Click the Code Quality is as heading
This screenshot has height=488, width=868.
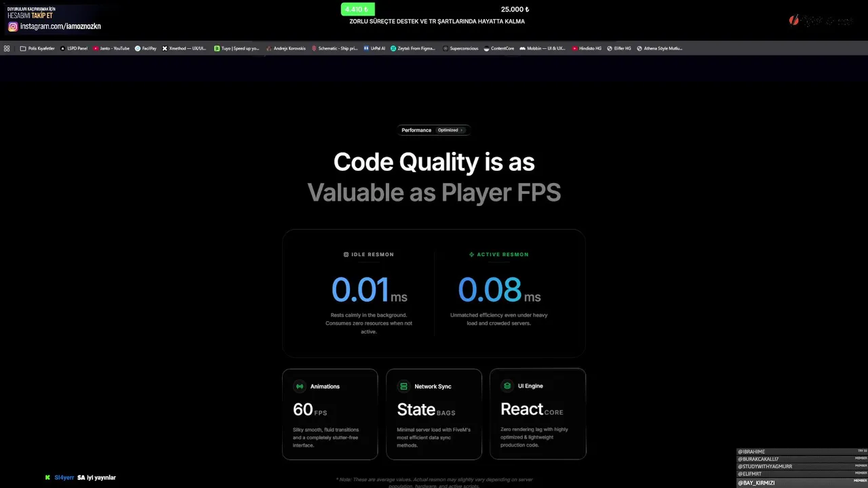[434, 163]
